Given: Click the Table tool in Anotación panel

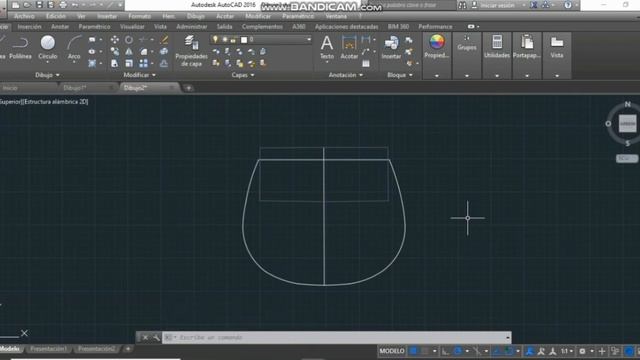Looking at the screenshot, I should (x=366, y=63).
